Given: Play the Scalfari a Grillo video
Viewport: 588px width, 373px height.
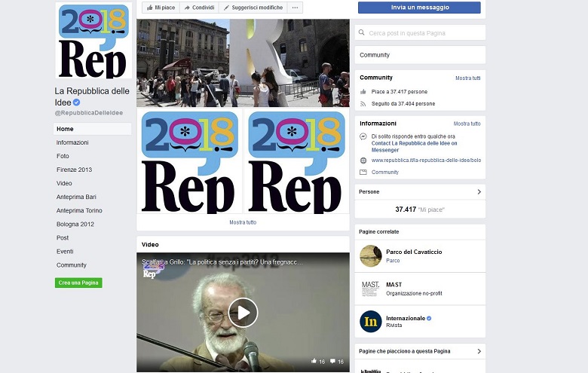Looking at the screenshot, I should [243, 312].
